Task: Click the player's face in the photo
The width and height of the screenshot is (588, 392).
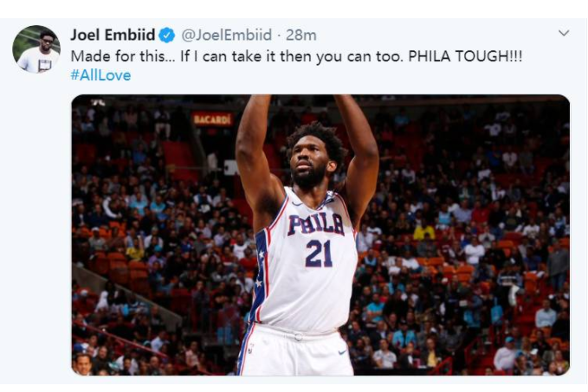Action: point(309,159)
